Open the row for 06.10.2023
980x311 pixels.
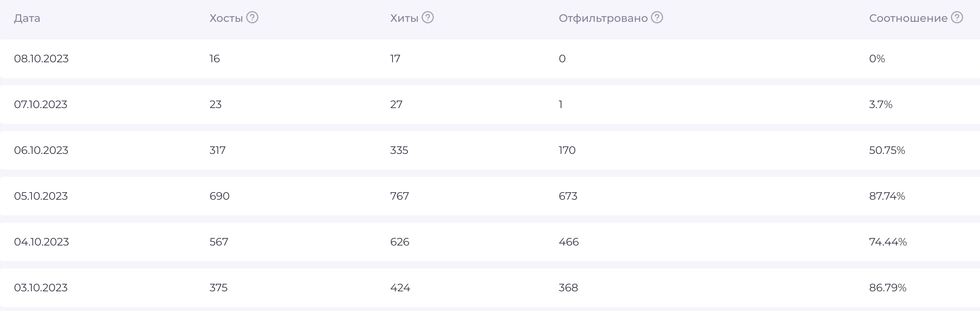click(x=490, y=150)
